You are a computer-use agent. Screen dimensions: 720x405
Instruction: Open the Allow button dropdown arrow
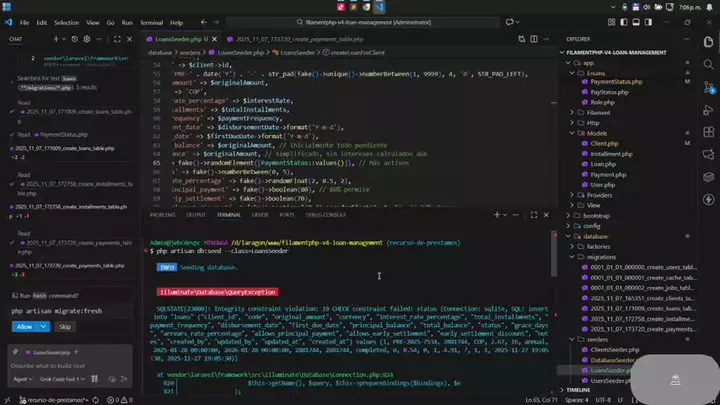[x=46, y=326]
